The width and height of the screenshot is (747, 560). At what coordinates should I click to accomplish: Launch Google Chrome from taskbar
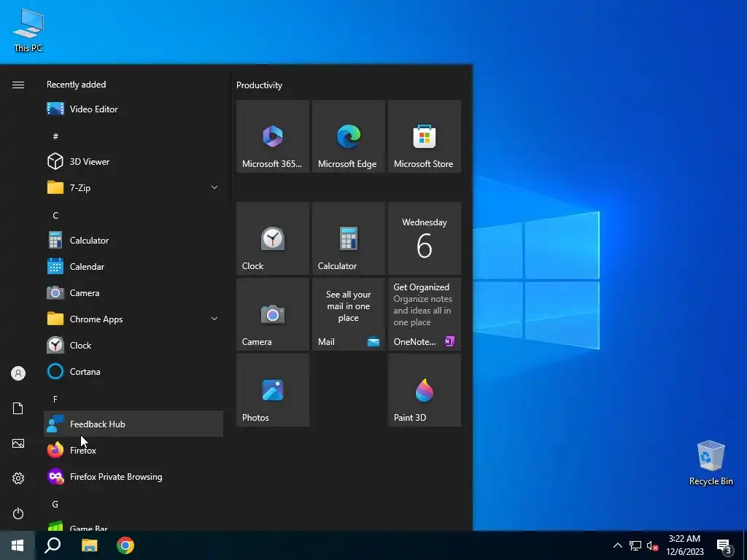coord(125,545)
